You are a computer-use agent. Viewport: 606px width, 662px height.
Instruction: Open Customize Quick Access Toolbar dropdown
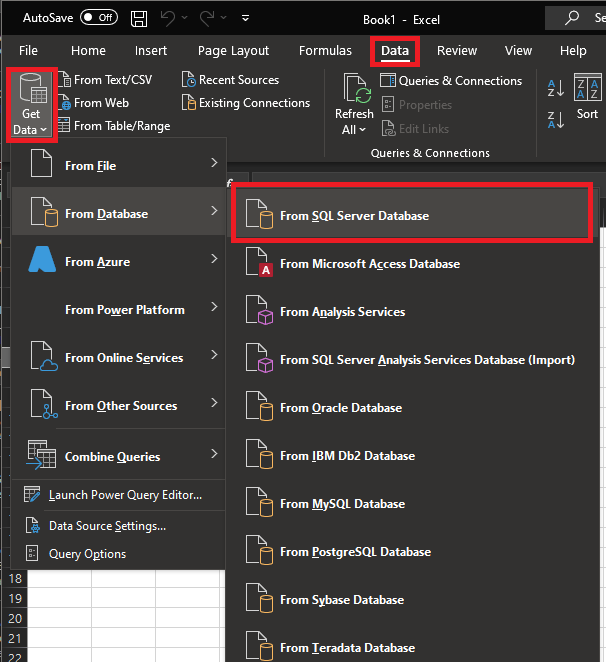tap(245, 18)
